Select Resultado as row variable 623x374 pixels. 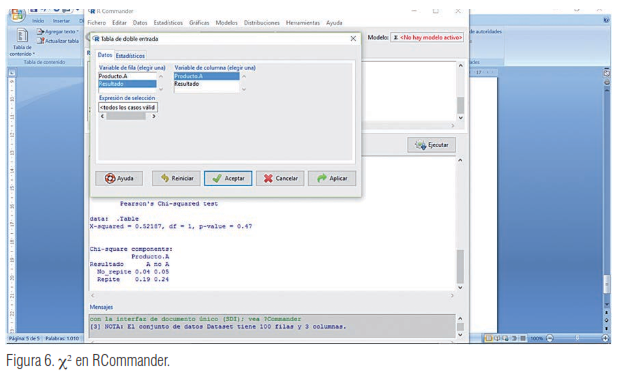[x=127, y=84]
